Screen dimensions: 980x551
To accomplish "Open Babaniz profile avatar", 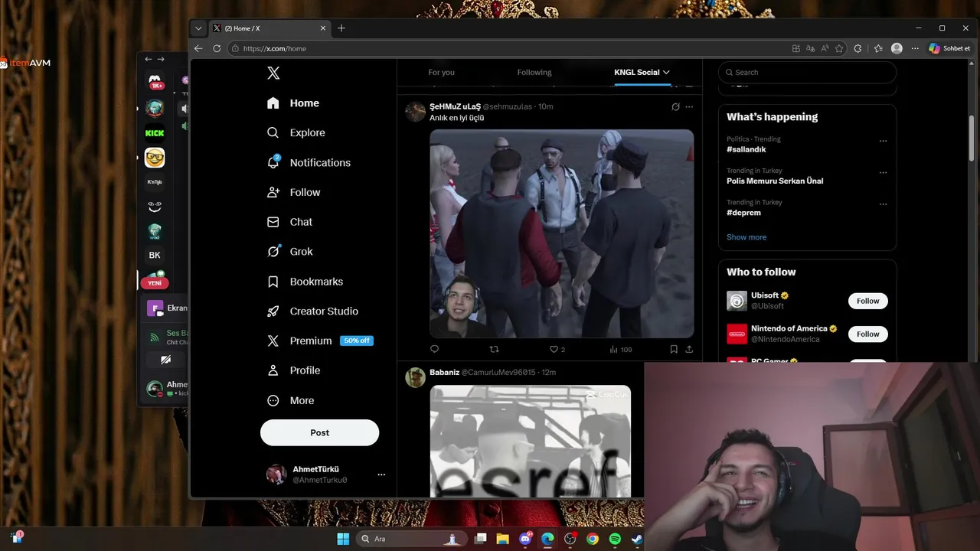I will pos(415,377).
